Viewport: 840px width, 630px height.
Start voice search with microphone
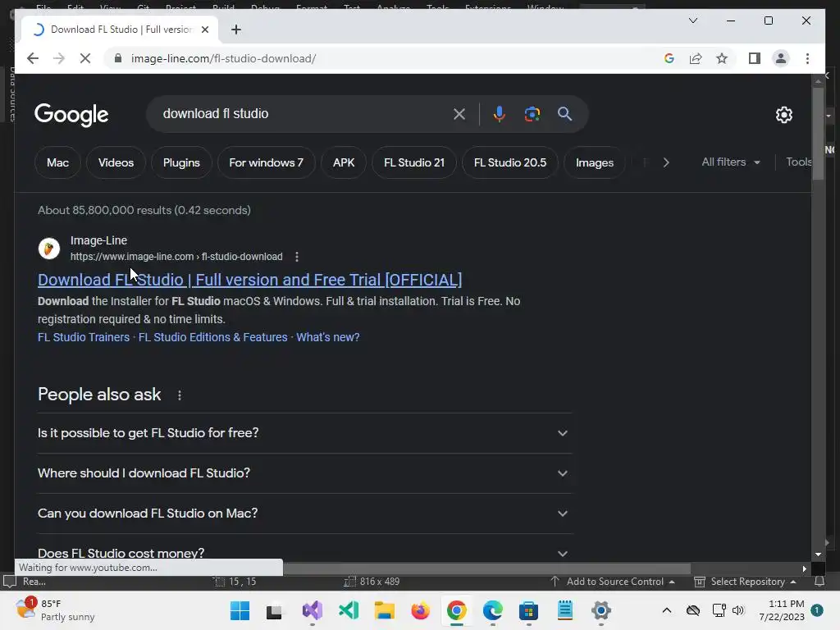point(500,113)
